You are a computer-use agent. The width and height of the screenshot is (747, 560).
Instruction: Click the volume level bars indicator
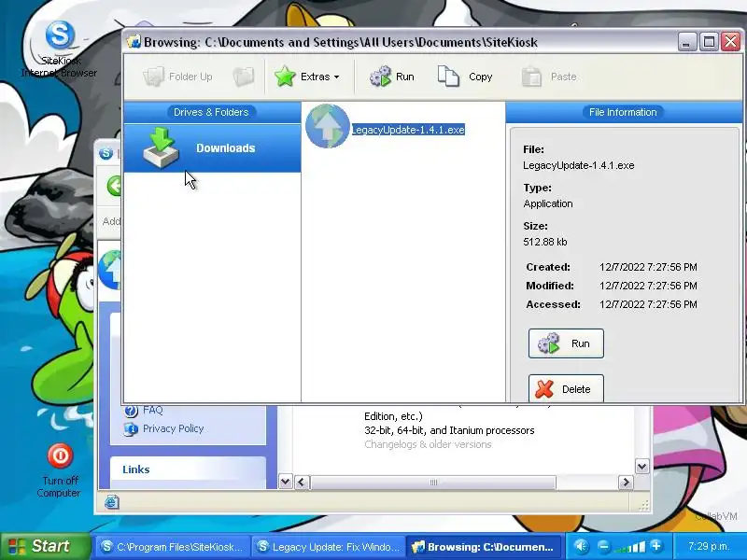pyautogui.click(x=629, y=547)
